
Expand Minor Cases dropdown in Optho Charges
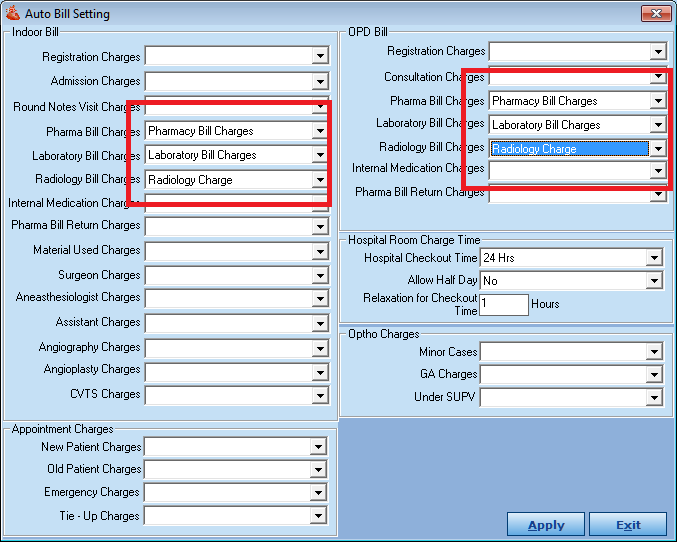click(654, 352)
